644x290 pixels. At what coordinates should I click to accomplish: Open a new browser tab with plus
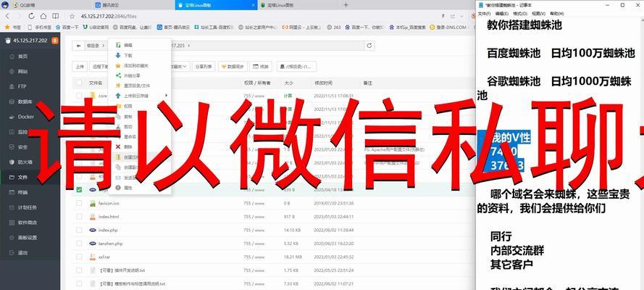(346, 5)
